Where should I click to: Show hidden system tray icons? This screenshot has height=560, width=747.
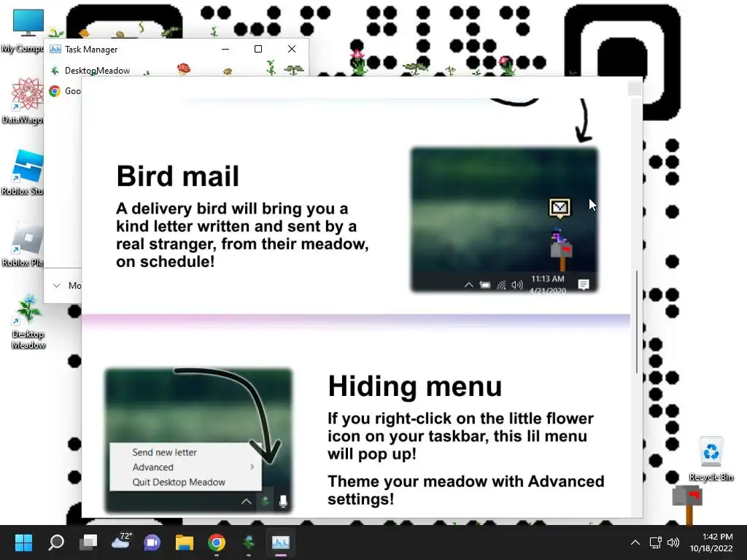tap(635, 542)
